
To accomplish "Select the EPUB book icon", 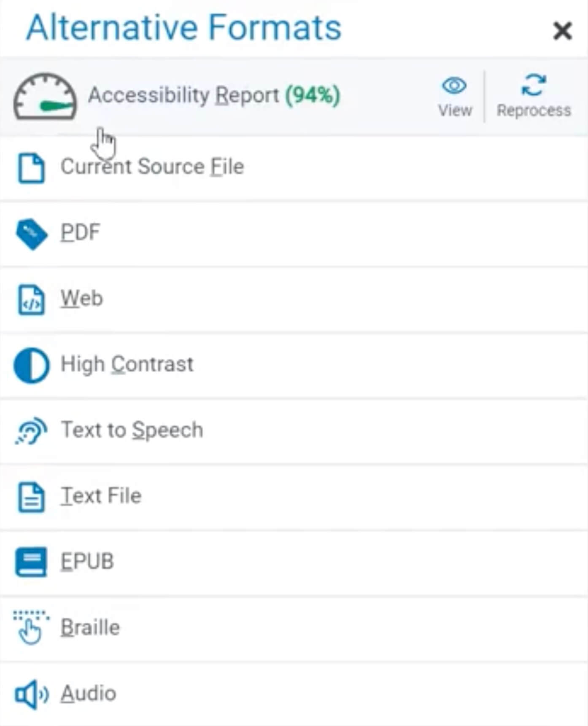I will pyautogui.click(x=31, y=562).
